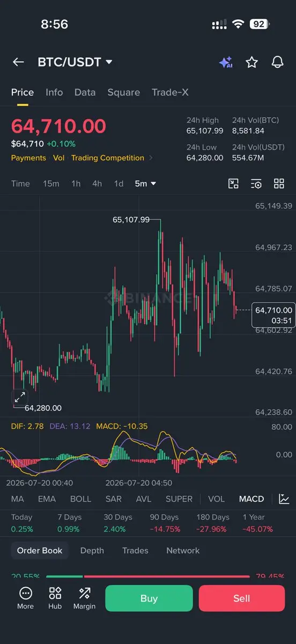Tap the 24h Vol(USDT) value 554.67M
Screen dimensions: 296x644
point(248,157)
